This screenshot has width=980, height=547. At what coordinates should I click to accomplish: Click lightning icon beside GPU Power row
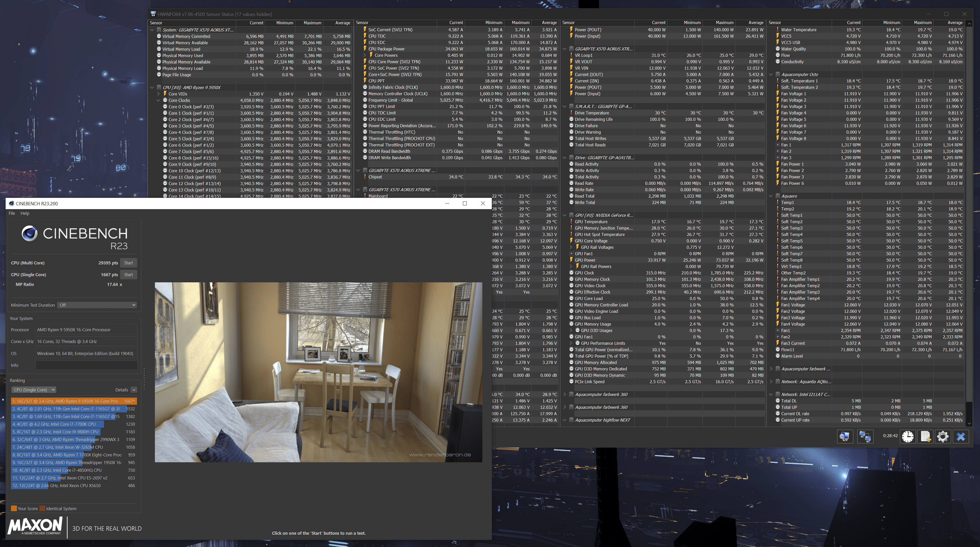(571, 260)
